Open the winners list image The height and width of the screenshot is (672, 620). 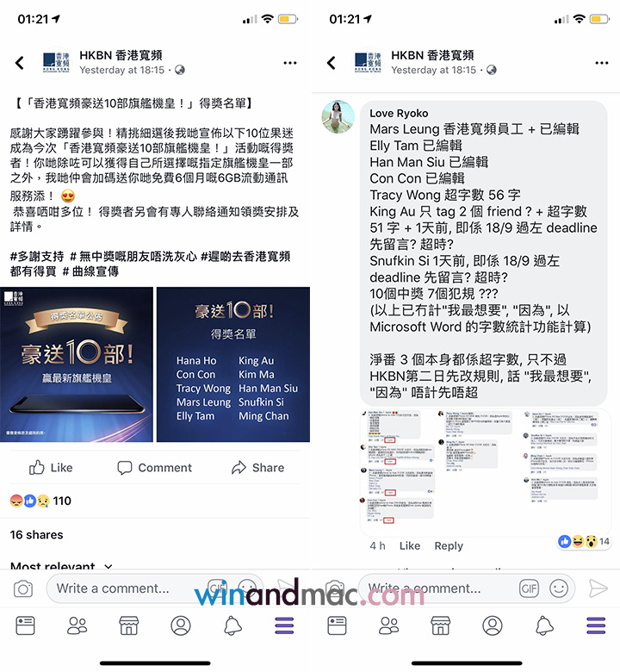pyautogui.click(x=233, y=364)
